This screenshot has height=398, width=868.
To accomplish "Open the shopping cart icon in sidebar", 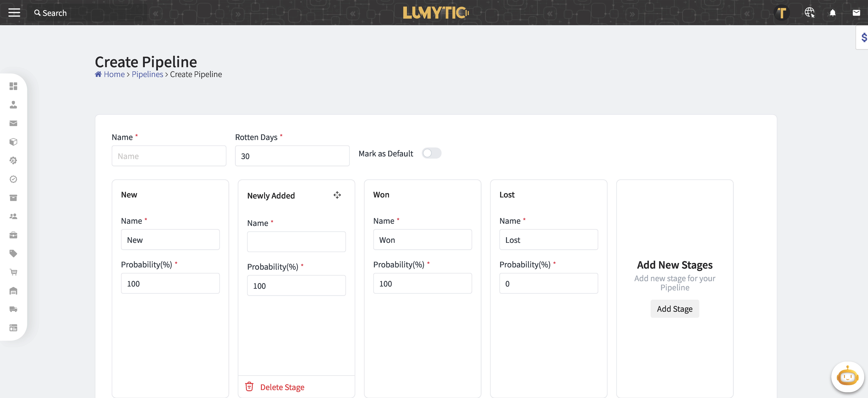I will click(x=13, y=272).
